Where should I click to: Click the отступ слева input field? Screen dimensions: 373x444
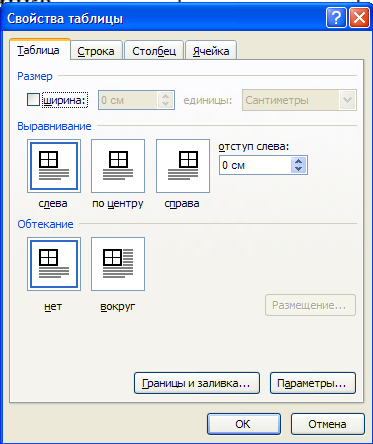point(255,165)
